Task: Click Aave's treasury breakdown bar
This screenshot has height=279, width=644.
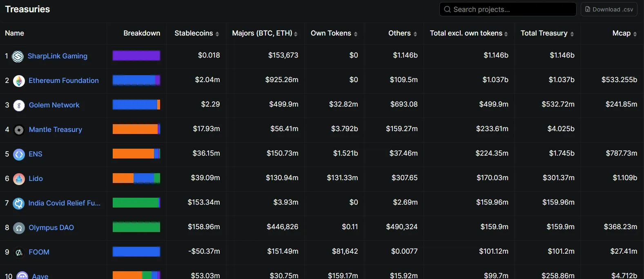Action: (136, 275)
